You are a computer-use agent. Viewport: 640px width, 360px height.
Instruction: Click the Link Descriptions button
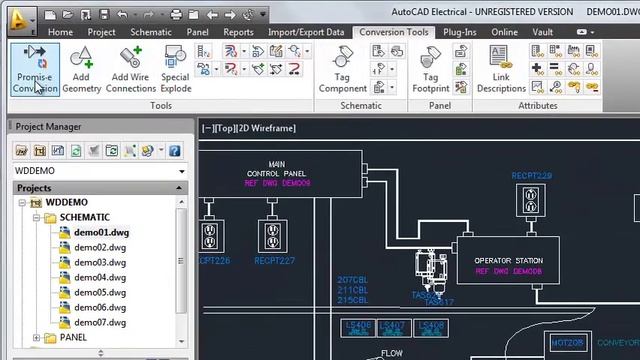(501, 70)
